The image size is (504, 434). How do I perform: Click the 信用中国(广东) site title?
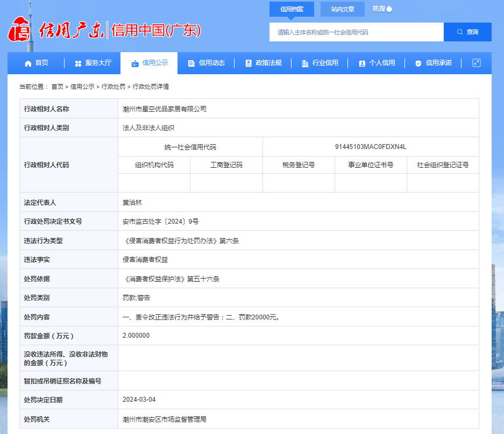(156, 31)
